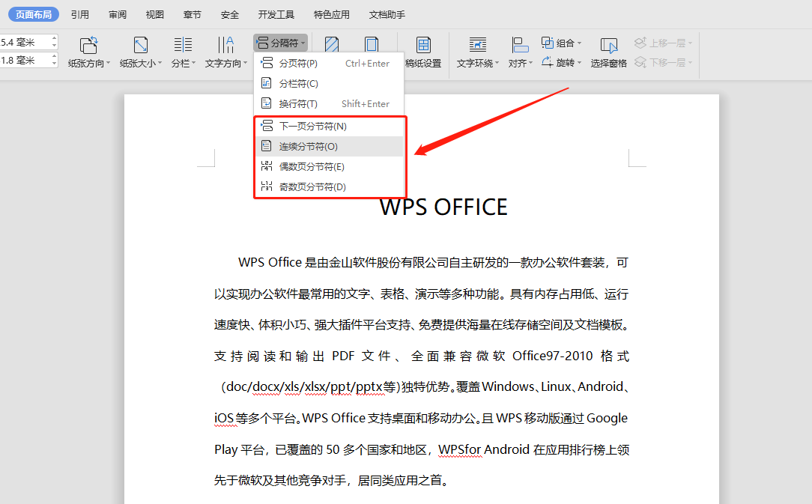Click the underlined word "iOS" in the paragraph

click(x=224, y=418)
